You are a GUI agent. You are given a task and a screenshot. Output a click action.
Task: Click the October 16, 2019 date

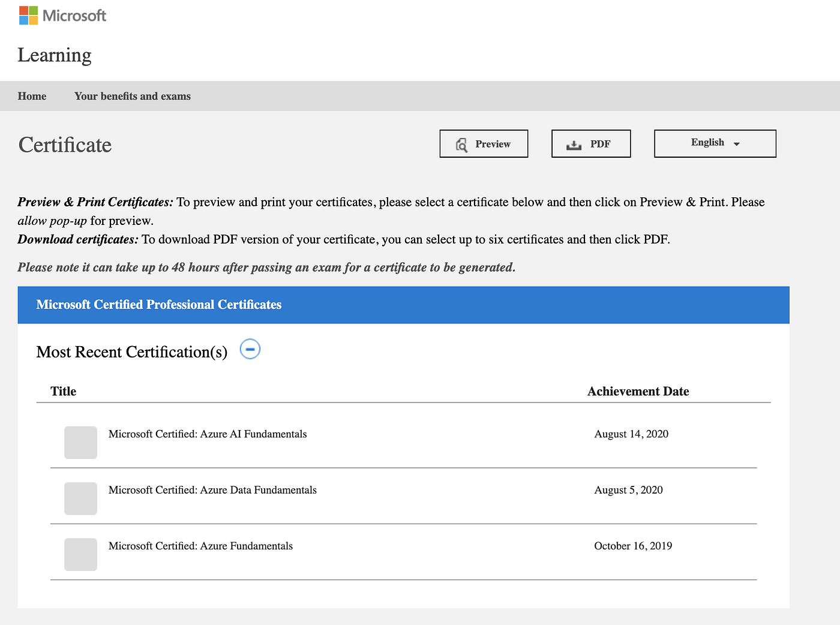(633, 546)
